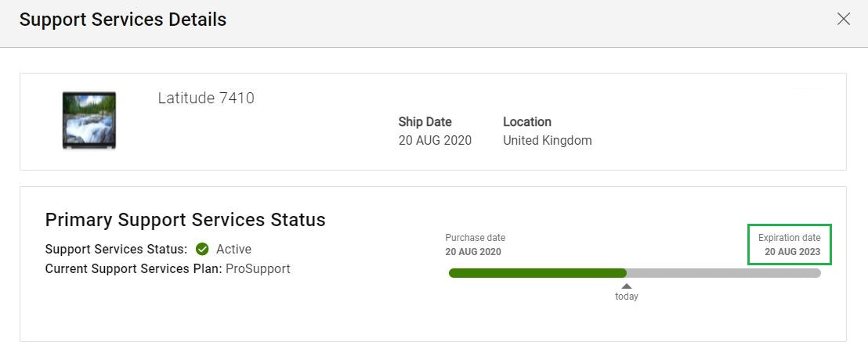
Task: Click the United Kingdom location value
Action: (548, 140)
